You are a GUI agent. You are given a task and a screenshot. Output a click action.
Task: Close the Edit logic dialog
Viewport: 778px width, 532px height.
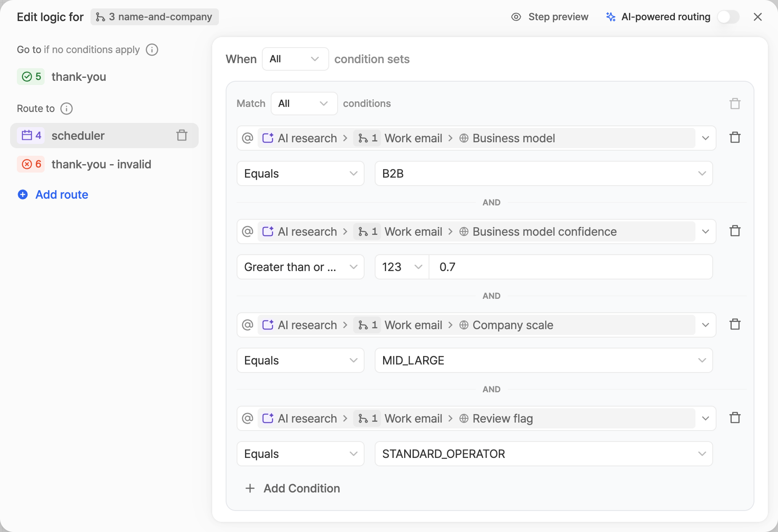[758, 17]
